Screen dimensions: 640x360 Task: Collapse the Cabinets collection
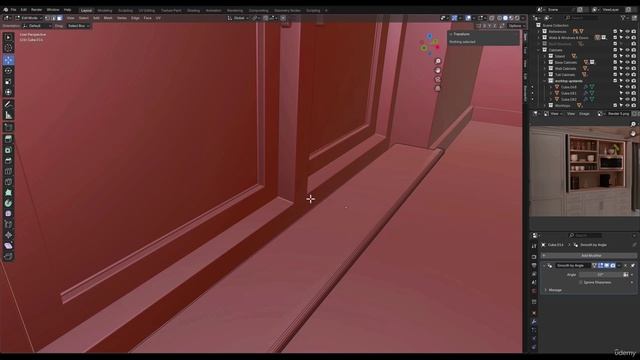click(539, 50)
